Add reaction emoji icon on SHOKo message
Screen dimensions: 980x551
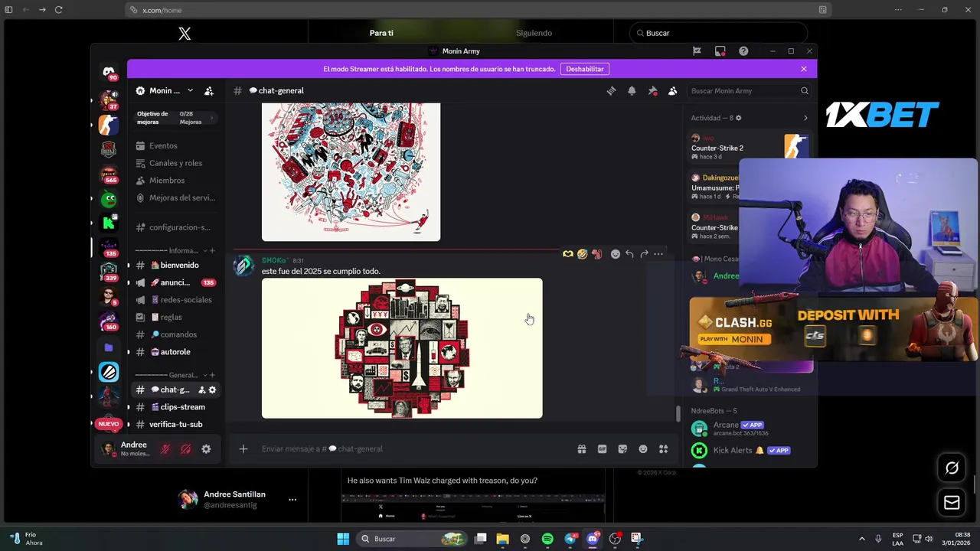click(615, 254)
